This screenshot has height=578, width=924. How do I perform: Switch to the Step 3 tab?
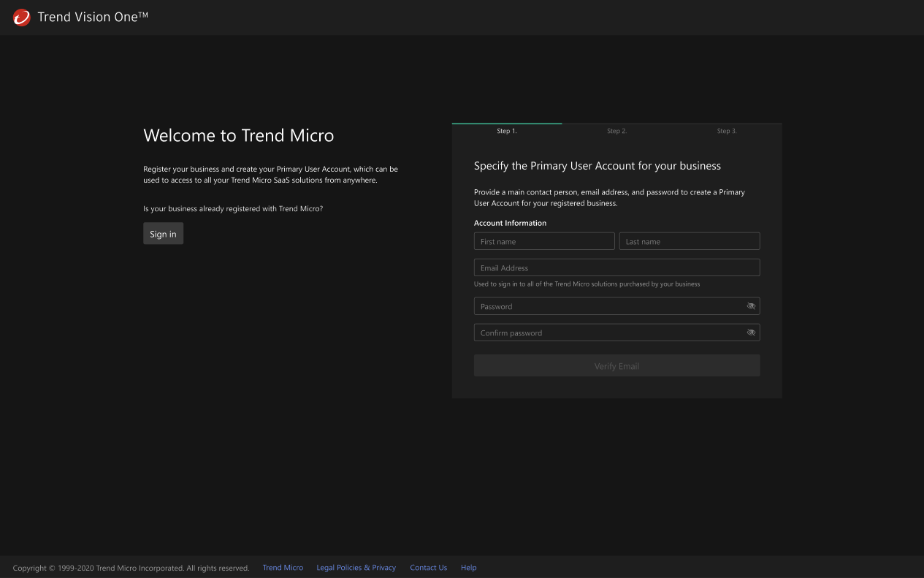tap(728, 131)
